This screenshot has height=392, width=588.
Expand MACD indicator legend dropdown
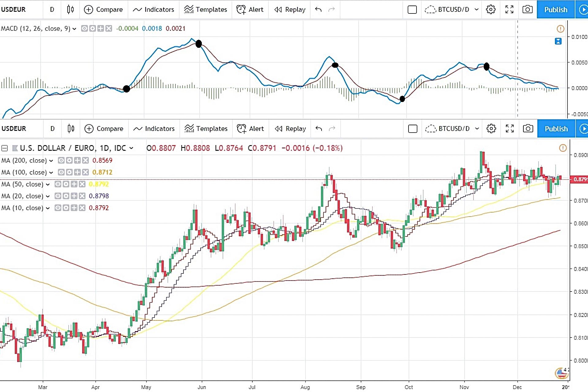(74, 29)
